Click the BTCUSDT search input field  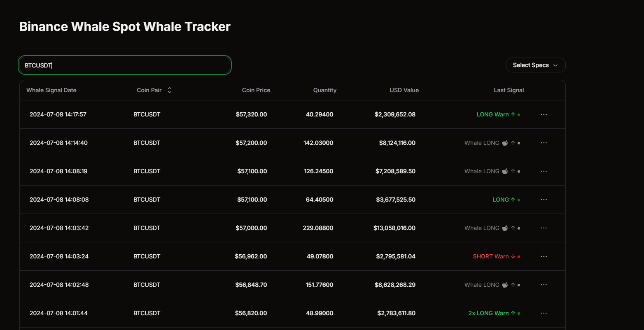[125, 65]
